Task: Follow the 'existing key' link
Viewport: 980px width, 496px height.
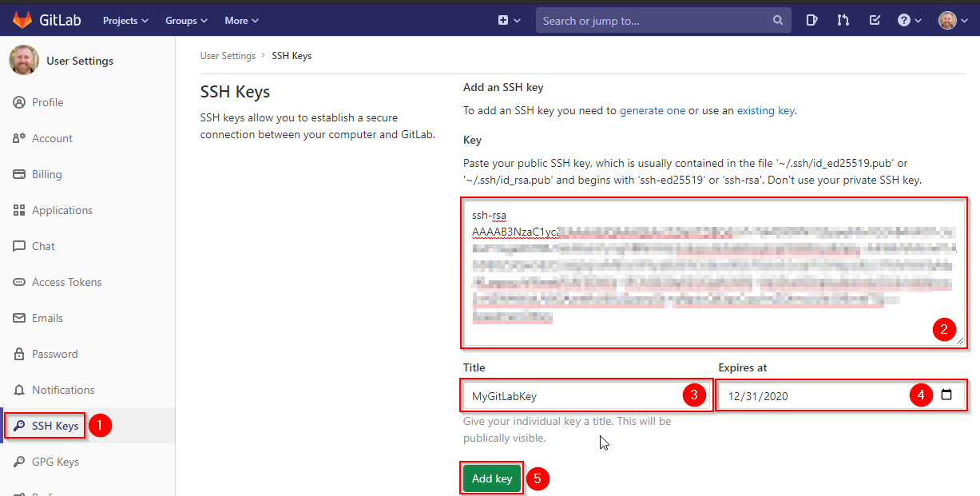Action: (765, 111)
